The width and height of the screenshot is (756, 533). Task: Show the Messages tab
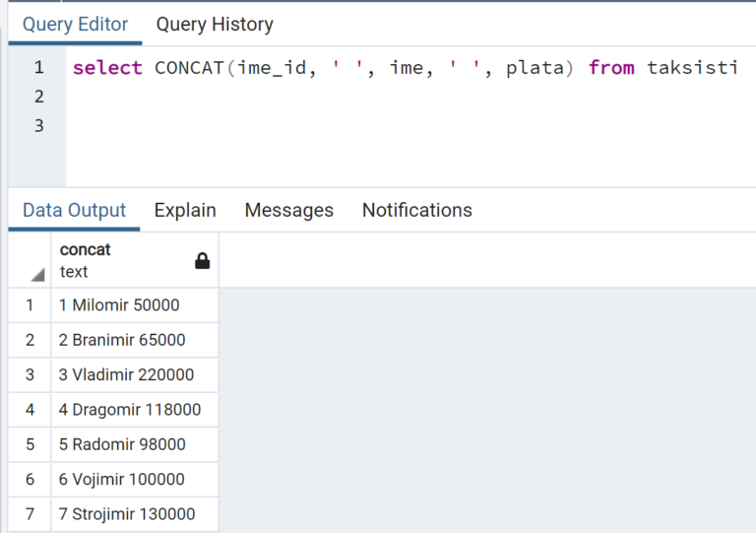coord(288,210)
